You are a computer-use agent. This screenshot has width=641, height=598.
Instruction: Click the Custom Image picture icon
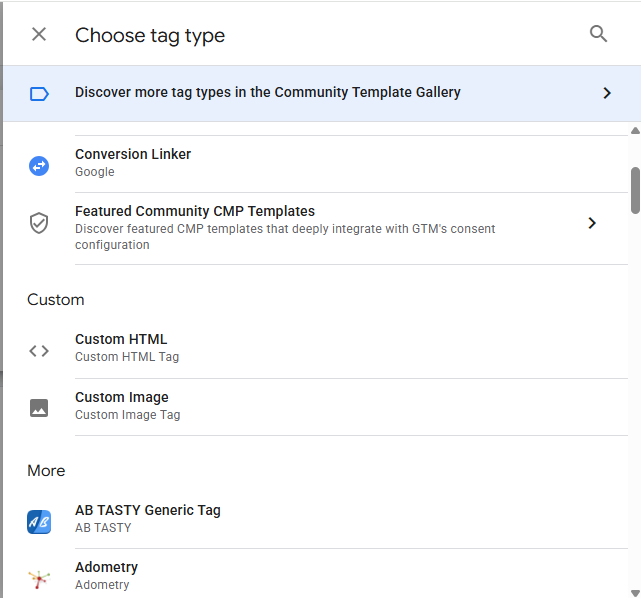click(x=39, y=408)
